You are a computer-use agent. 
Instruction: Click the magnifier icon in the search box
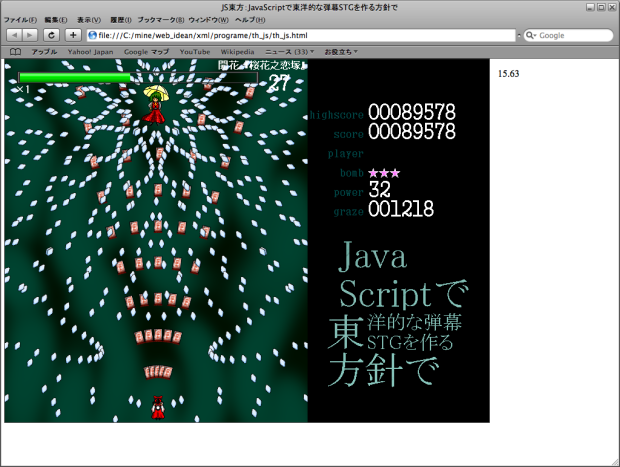pos(530,35)
